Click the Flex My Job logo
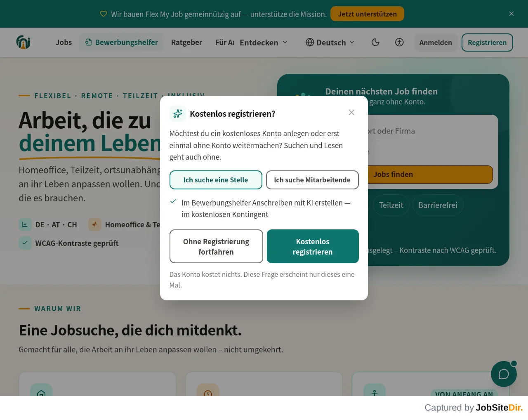 [x=24, y=42]
